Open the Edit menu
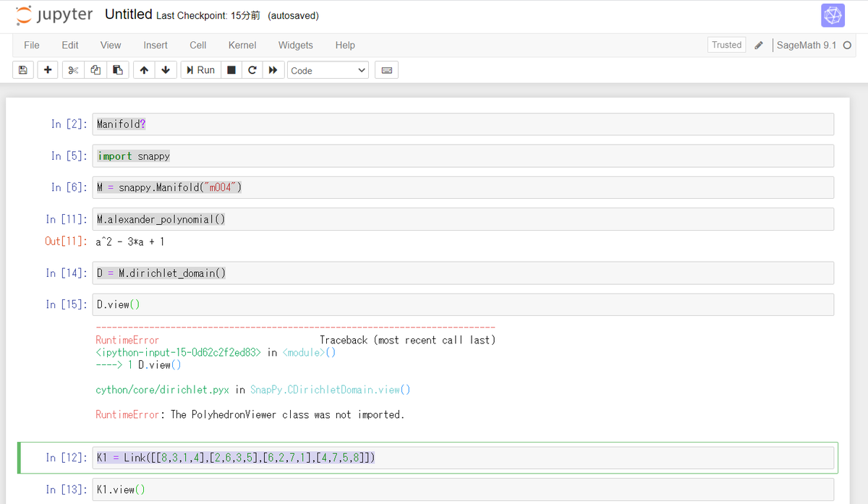The width and height of the screenshot is (868, 504). tap(70, 45)
